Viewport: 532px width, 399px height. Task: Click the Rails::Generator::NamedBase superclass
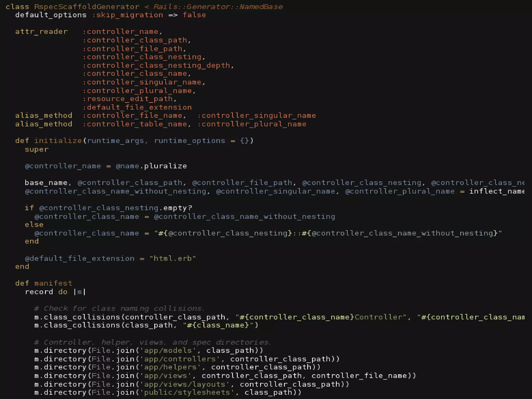218,7
